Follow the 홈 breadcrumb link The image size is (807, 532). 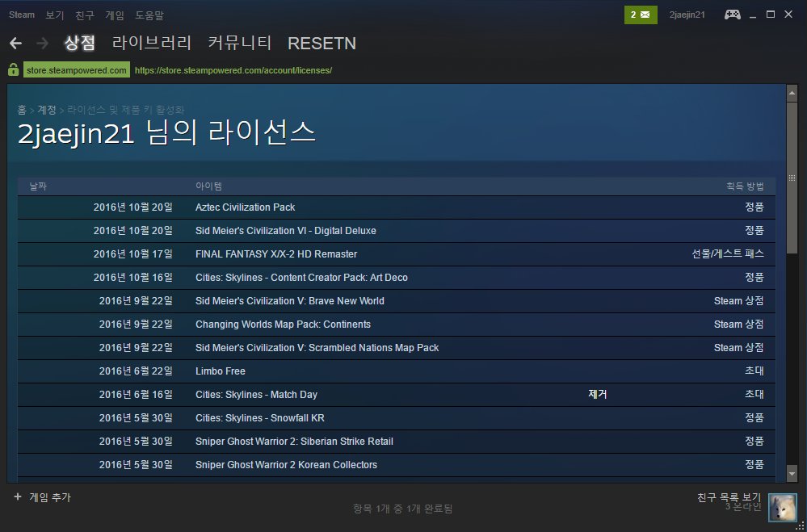pos(22,110)
